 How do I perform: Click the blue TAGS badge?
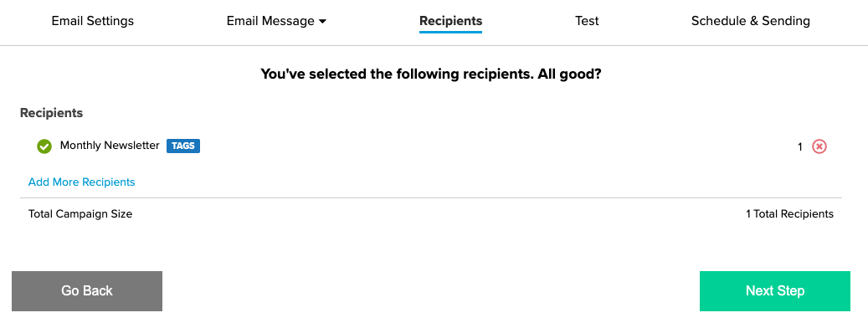[x=183, y=146]
